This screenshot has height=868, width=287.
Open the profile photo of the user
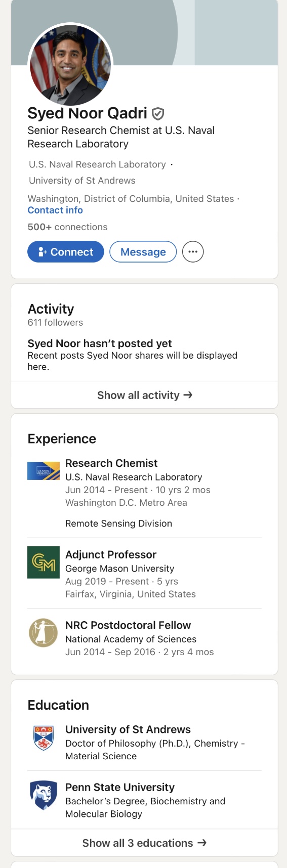(x=70, y=65)
